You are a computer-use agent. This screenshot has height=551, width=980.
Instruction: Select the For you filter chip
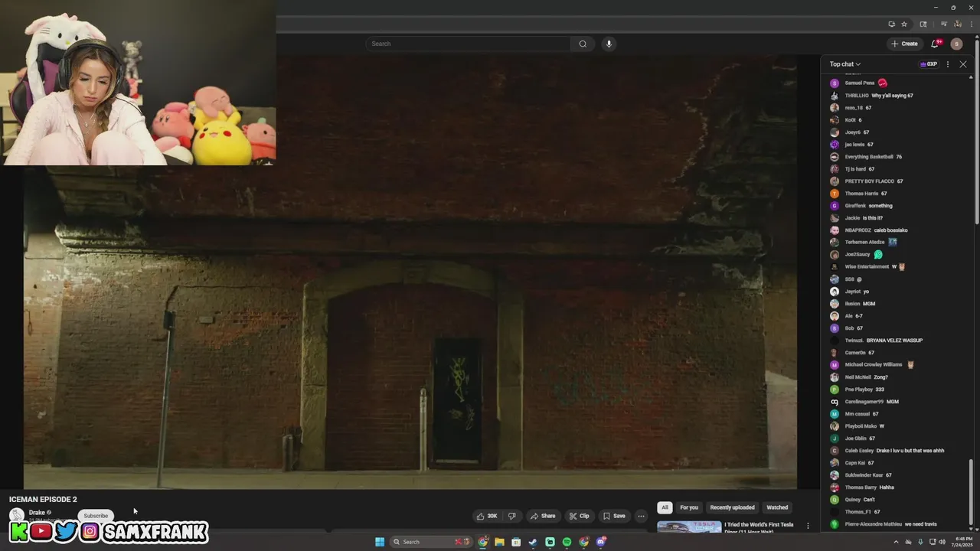point(689,507)
